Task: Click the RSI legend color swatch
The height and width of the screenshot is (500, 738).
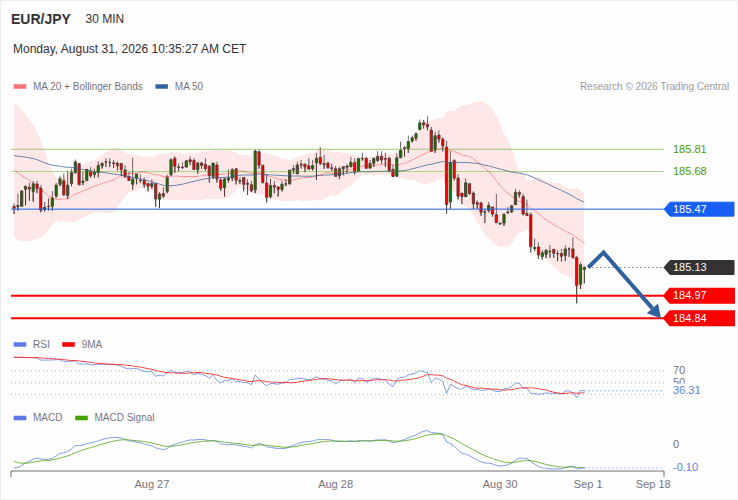Action: coord(20,345)
